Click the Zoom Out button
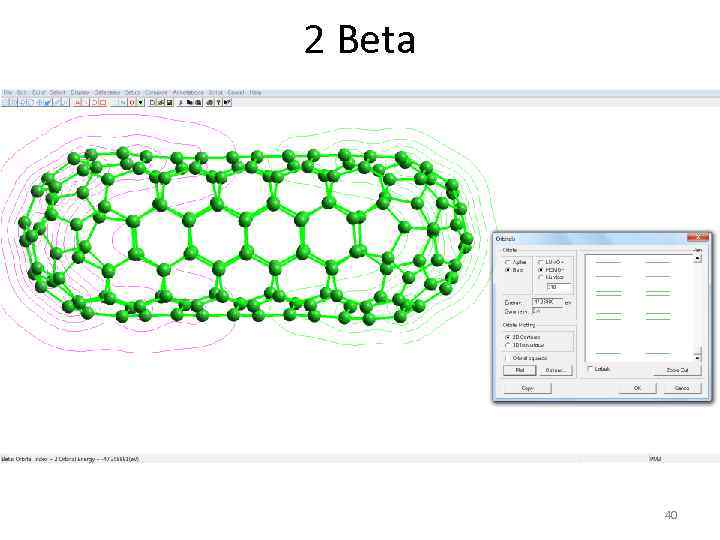Screen dimensions: 720x540 (x=677, y=370)
